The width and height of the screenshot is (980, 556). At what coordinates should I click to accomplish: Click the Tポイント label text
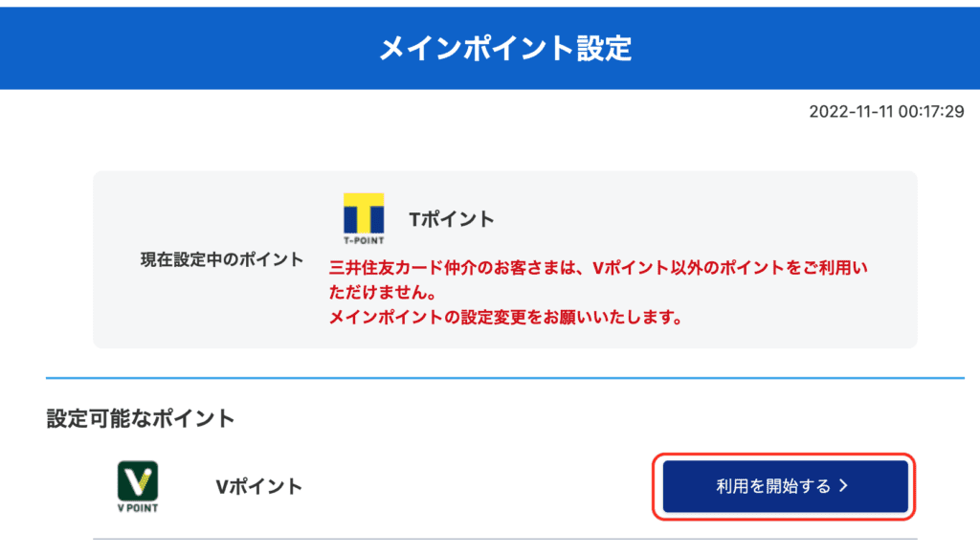click(x=452, y=219)
